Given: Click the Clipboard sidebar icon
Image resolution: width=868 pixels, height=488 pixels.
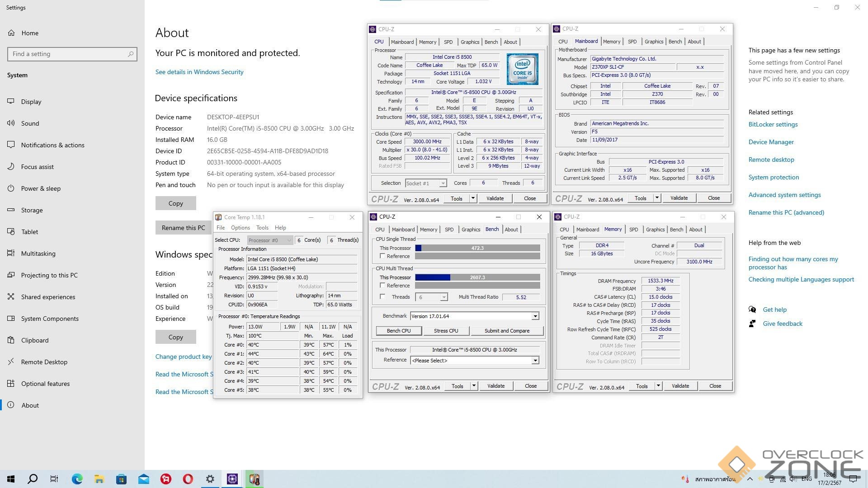Looking at the screenshot, I should (x=11, y=340).
